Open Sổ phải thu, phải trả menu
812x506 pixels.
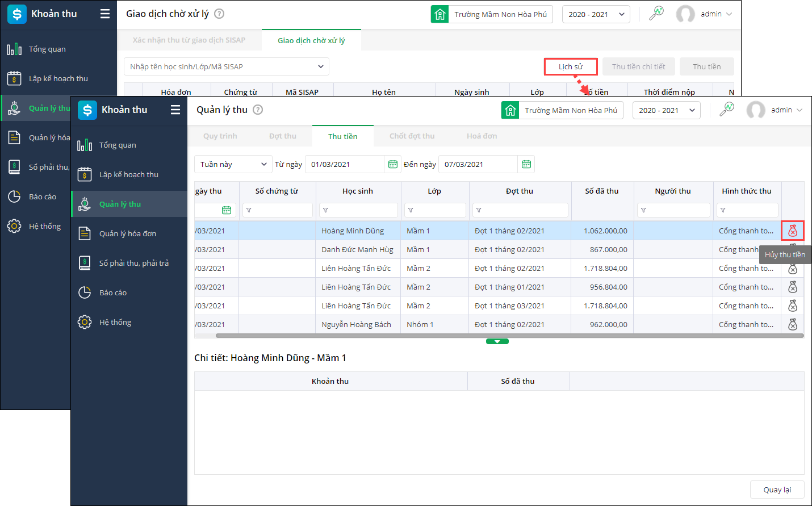[133, 263]
